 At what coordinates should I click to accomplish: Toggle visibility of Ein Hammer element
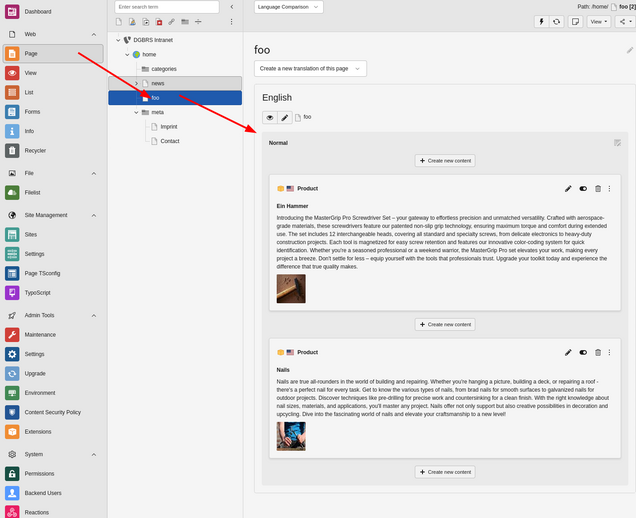pos(583,188)
